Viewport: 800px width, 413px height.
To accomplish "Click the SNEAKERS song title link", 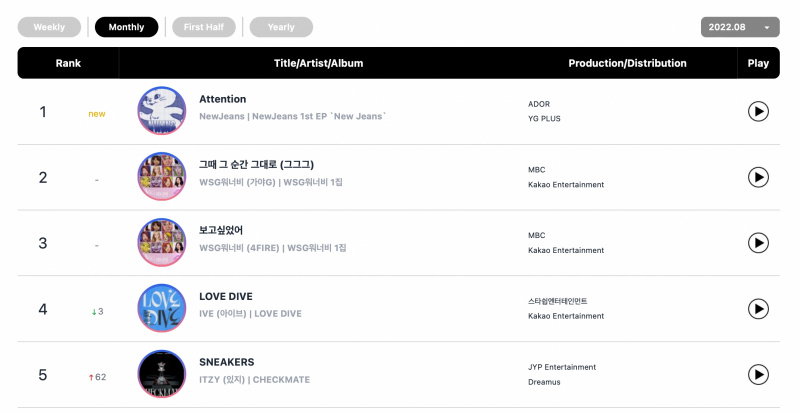I will pyautogui.click(x=227, y=362).
